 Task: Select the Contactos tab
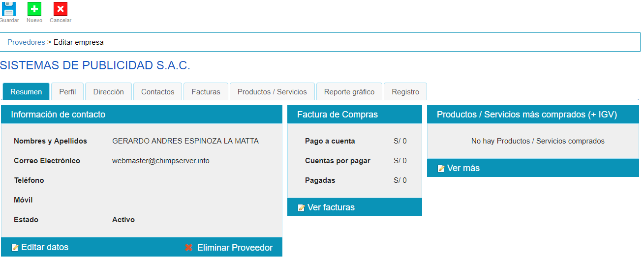[157, 92]
